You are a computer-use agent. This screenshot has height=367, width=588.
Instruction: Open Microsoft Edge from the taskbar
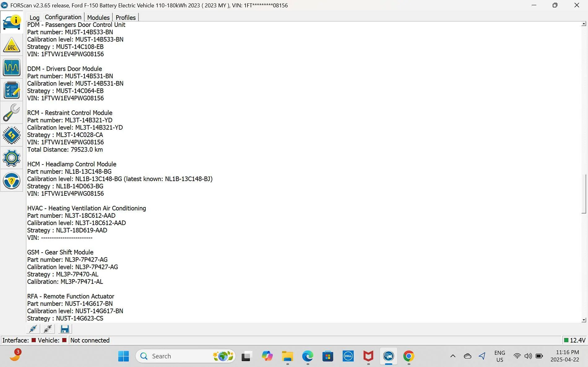point(308,356)
